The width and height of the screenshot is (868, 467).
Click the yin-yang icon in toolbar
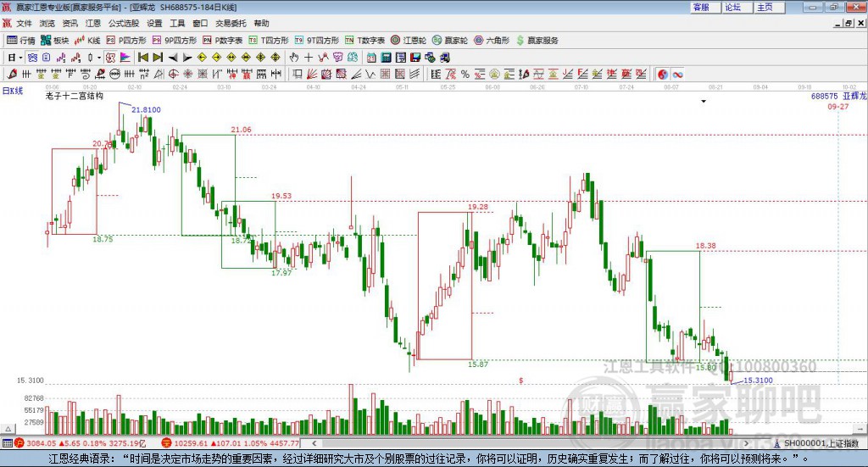click(x=663, y=74)
